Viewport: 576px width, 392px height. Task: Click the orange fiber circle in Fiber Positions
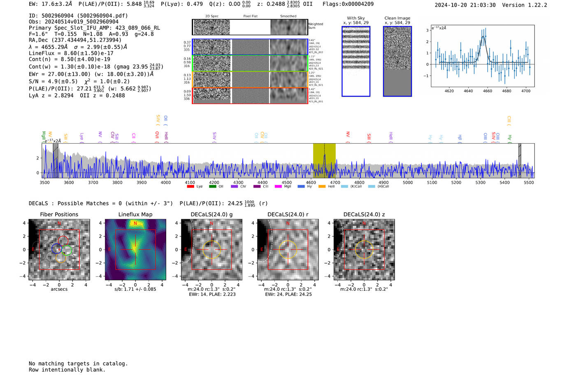(61, 258)
